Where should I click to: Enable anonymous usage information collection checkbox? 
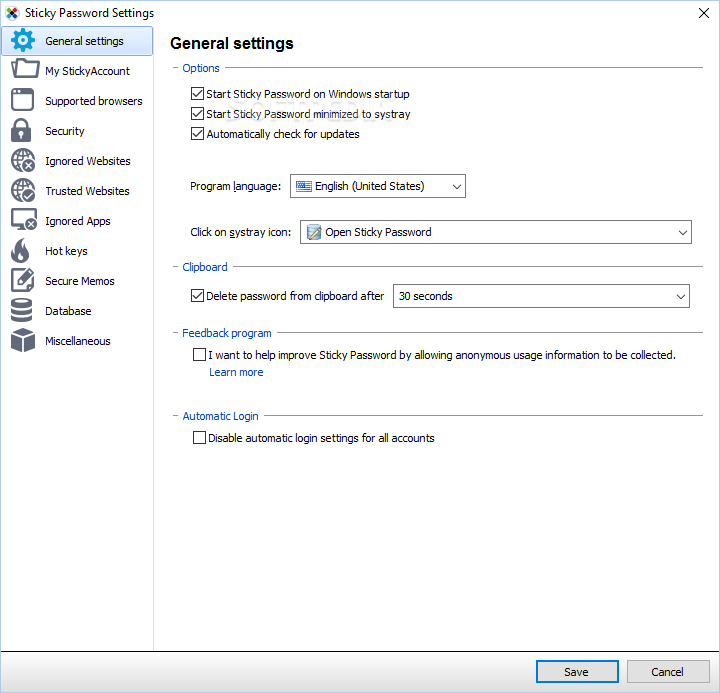pyautogui.click(x=199, y=355)
